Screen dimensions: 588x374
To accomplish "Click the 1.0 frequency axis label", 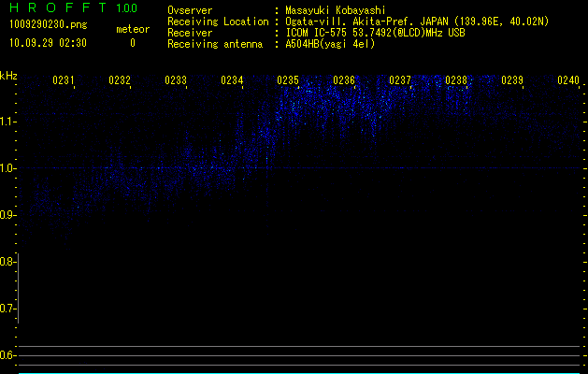I will pos(7,168).
